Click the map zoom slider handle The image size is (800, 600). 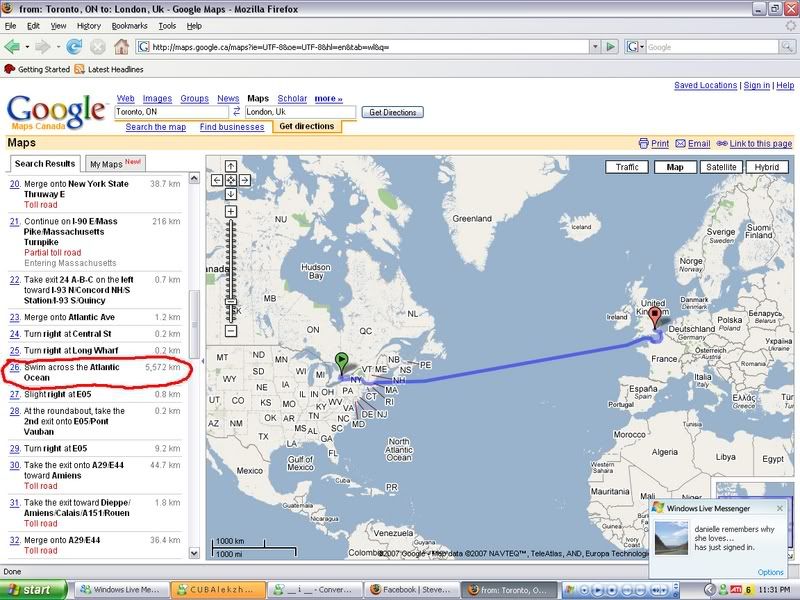tap(231, 302)
